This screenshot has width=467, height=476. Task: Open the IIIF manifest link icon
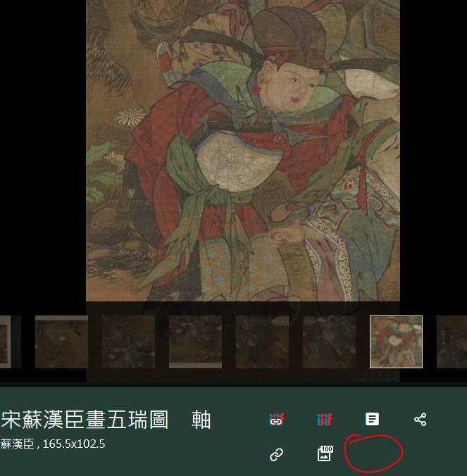coord(276,420)
